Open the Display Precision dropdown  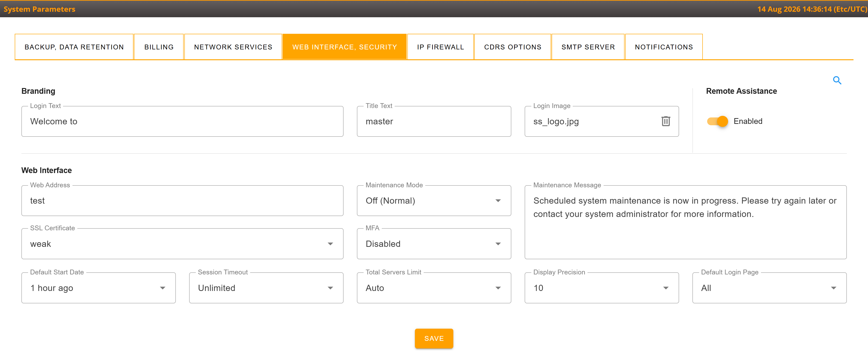602,288
